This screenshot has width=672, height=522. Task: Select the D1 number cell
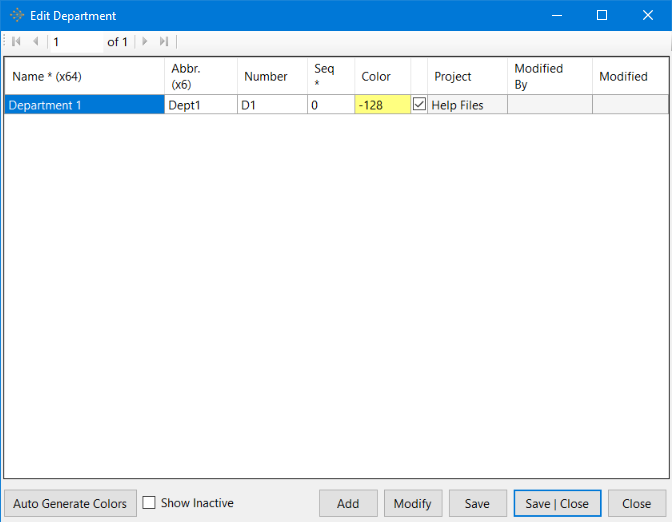(273, 105)
